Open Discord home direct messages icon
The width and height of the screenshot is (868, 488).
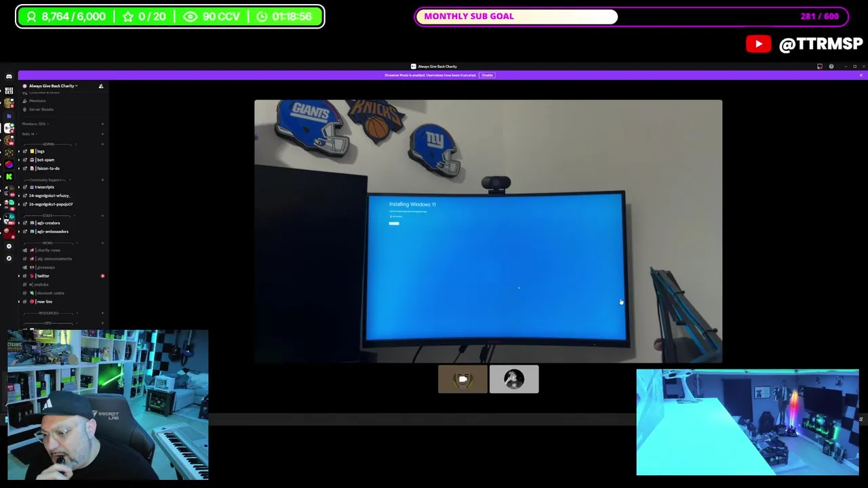click(9, 77)
